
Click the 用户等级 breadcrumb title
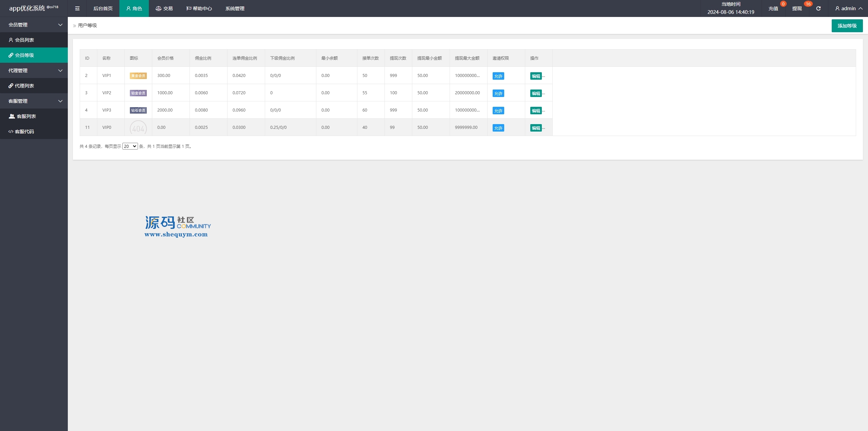(87, 25)
